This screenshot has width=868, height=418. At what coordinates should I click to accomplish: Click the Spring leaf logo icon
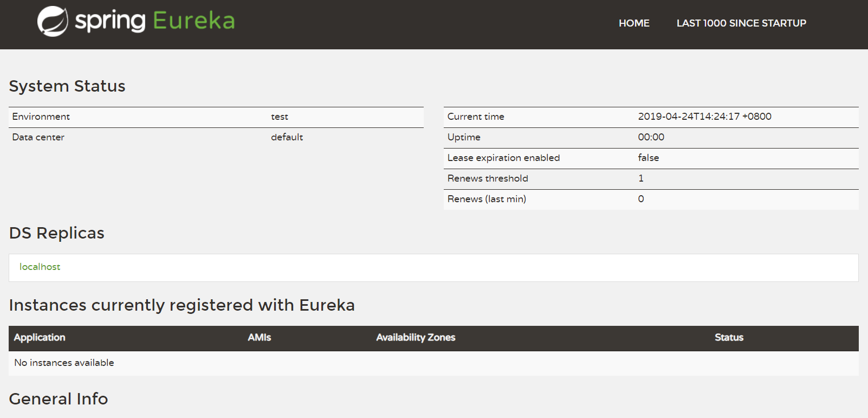point(53,22)
